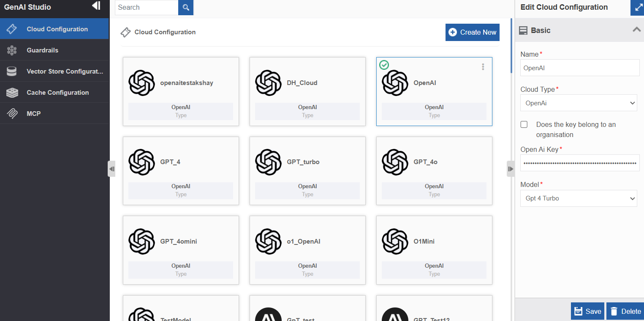The image size is (644, 321).
Task: Click the Vector Store database icon
Action: [12, 71]
